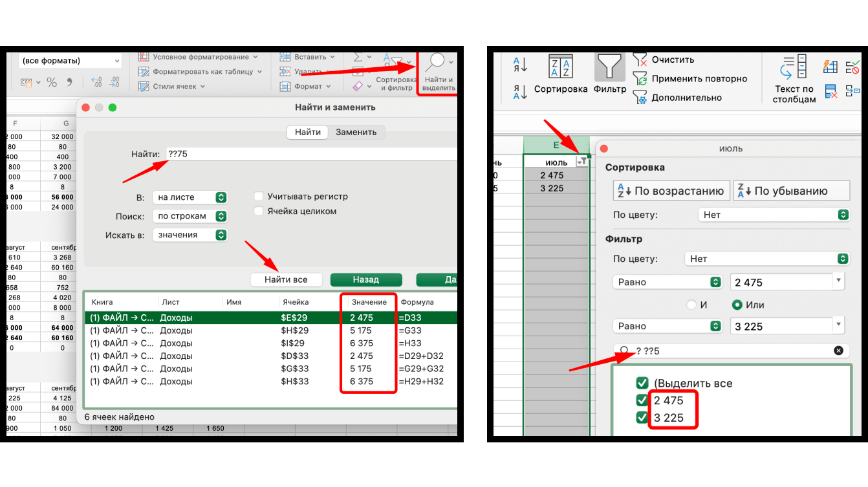This screenshot has height=487, width=868.
Task: Open the Look in values dropdown
Action: (x=190, y=235)
